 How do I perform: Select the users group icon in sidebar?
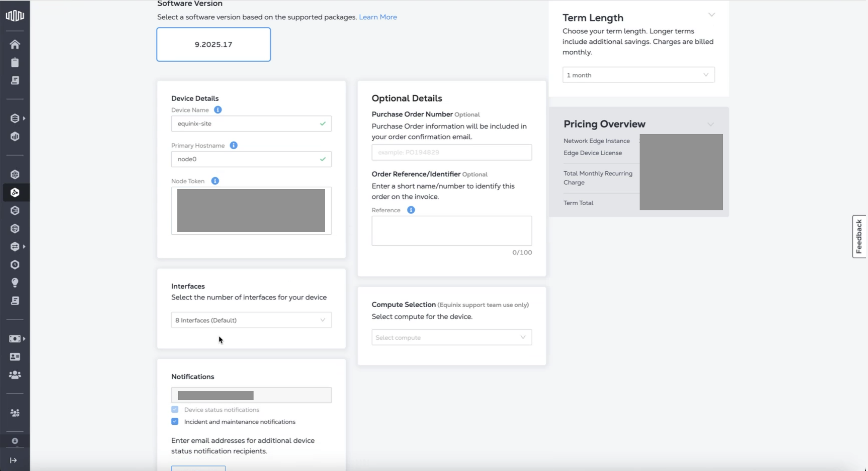(x=15, y=374)
